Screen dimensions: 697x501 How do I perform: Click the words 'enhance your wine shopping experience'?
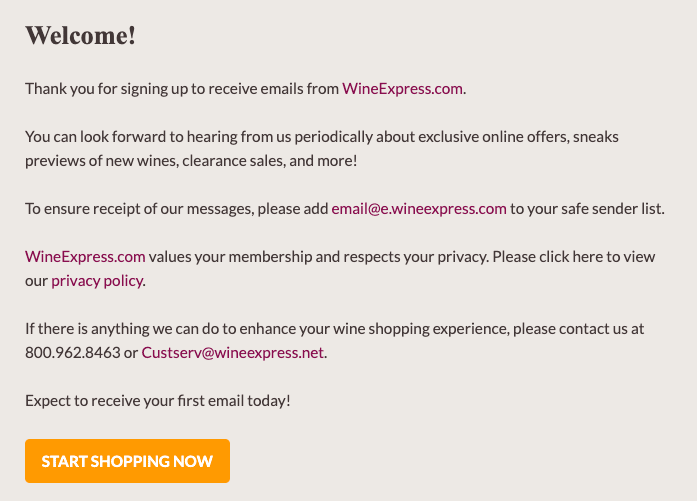point(373,329)
